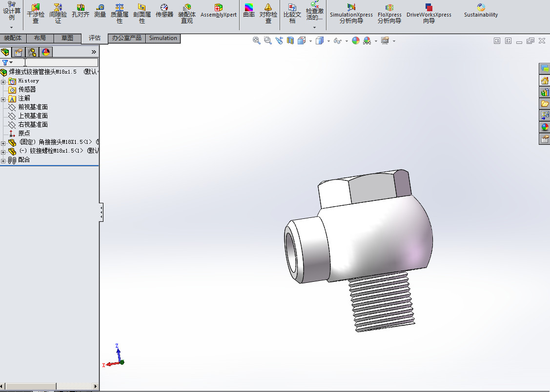550x392 pixels.
Task: Open dropdown under 设计算例 button
Action: pyautogui.click(x=12, y=27)
